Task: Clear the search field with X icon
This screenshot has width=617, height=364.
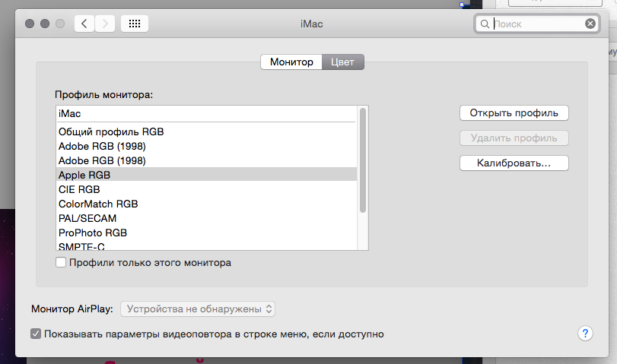Action: 590,24
